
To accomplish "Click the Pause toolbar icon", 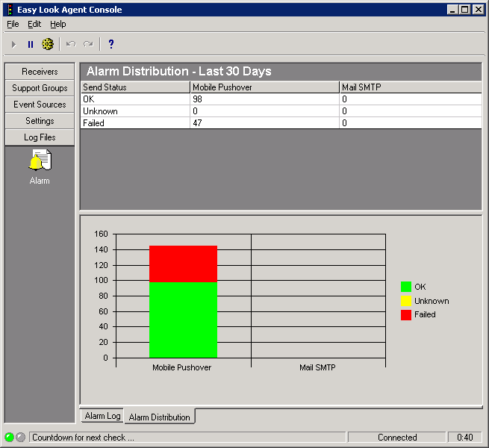I will coord(31,45).
